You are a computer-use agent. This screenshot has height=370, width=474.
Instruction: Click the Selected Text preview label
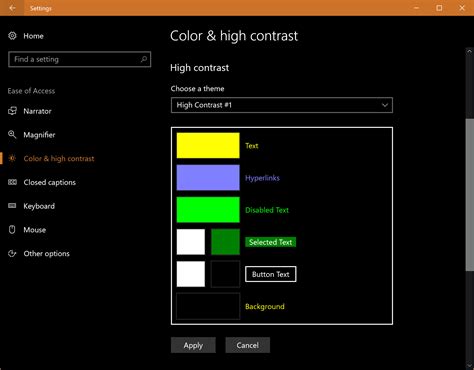pyautogui.click(x=270, y=242)
